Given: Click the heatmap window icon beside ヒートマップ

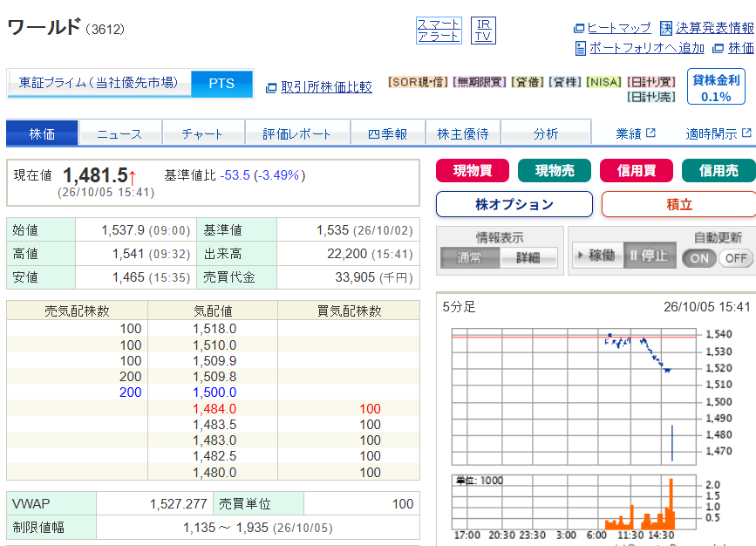Looking at the screenshot, I should pos(579,29).
